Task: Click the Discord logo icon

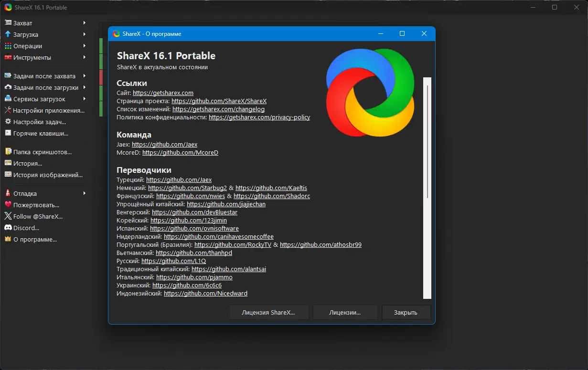Action: (x=8, y=228)
